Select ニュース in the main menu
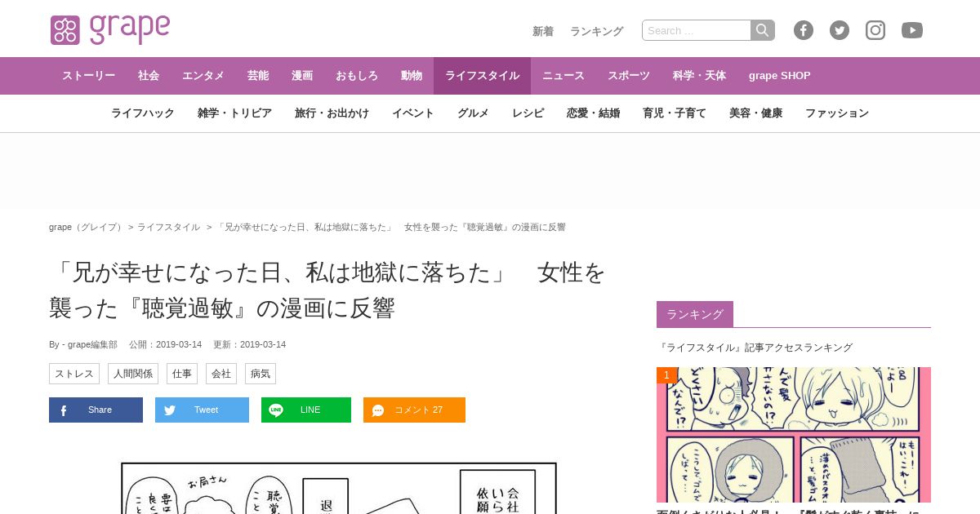 (563, 76)
